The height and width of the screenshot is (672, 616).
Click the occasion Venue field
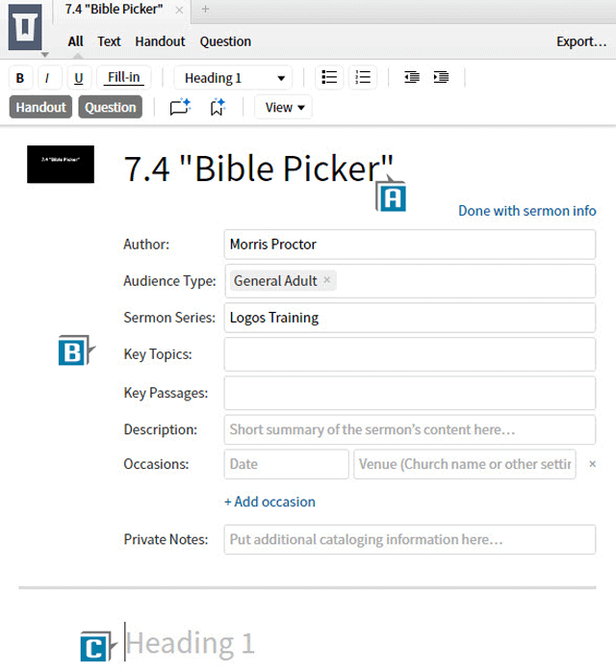465,464
